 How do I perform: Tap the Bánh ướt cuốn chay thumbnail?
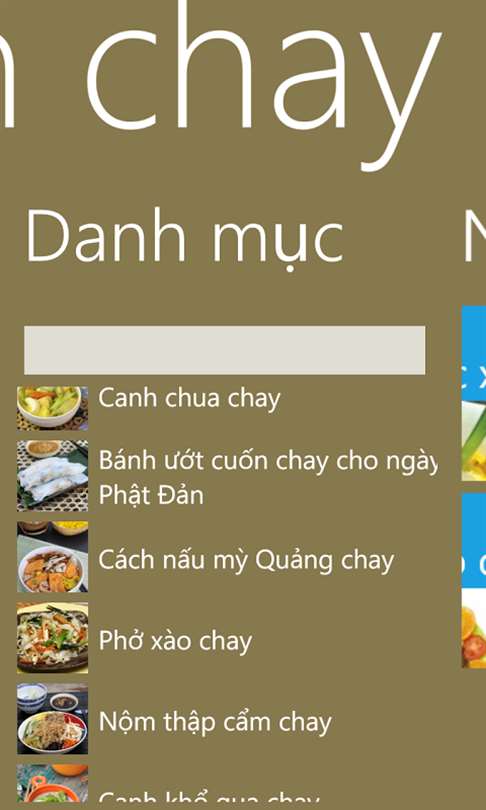pos(52,476)
